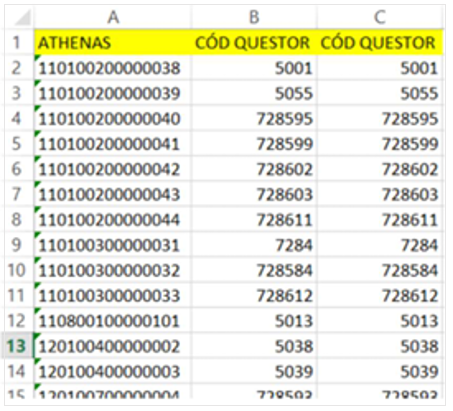
Task: Select row 10 header
Action: point(17,270)
